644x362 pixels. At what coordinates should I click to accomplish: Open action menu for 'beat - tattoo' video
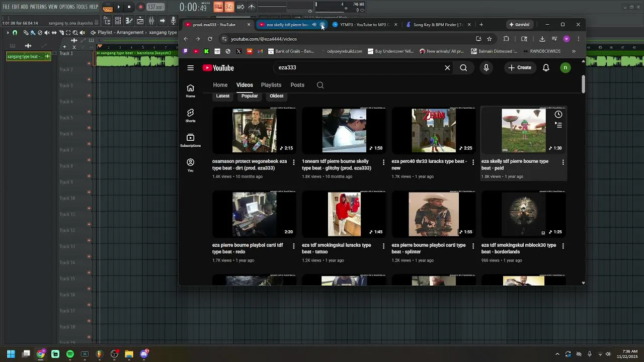tap(383, 246)
